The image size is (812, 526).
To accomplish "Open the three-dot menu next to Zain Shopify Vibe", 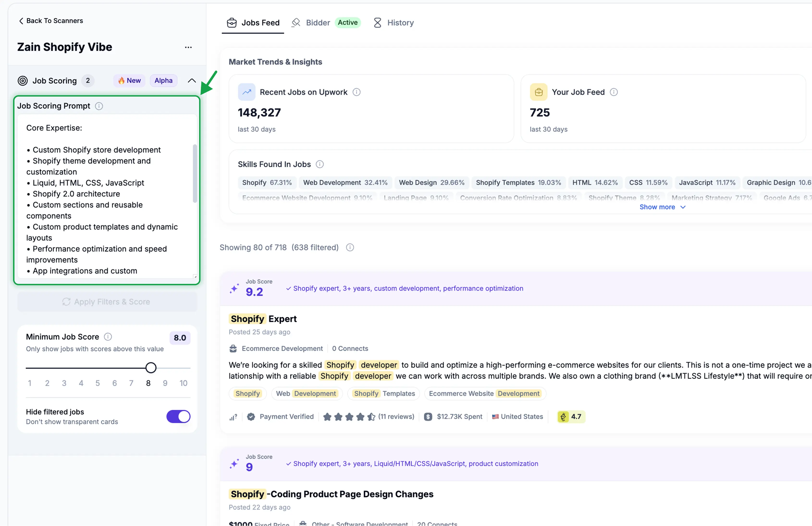I will tap(188, 47).
